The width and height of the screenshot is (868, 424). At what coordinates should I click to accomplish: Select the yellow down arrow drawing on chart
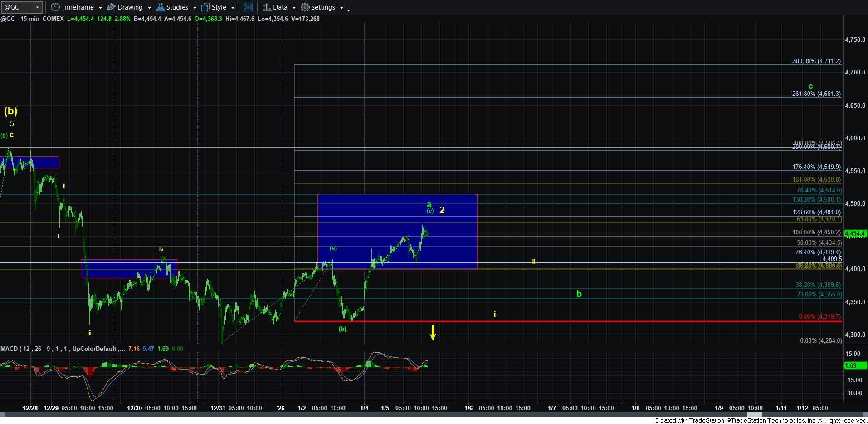[433, 332]
